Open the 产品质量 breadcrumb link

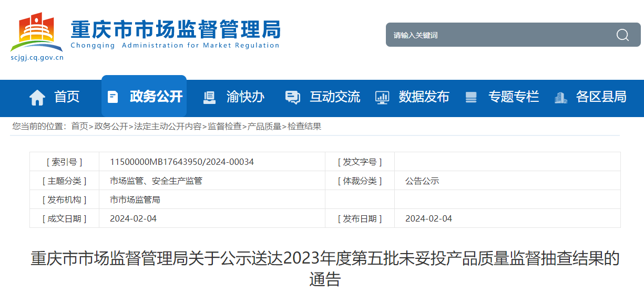pyautogui.click(x=264, y=127)
